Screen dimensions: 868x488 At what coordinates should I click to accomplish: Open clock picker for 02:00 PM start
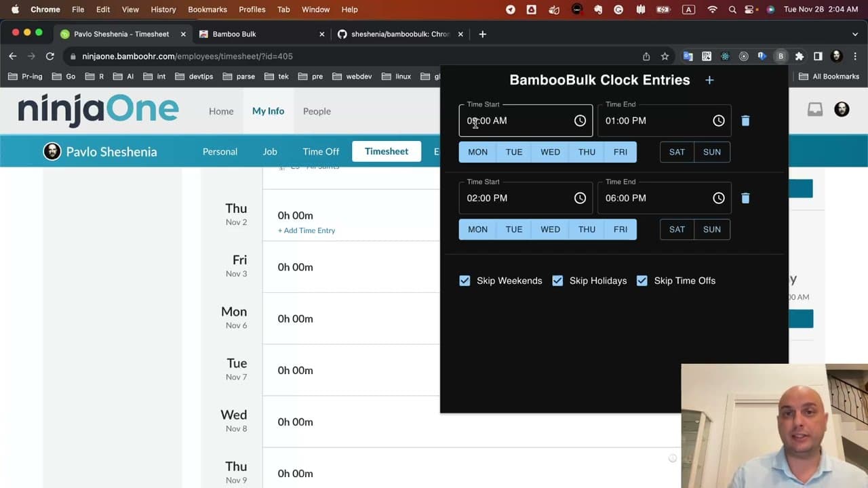coord(580,198)
